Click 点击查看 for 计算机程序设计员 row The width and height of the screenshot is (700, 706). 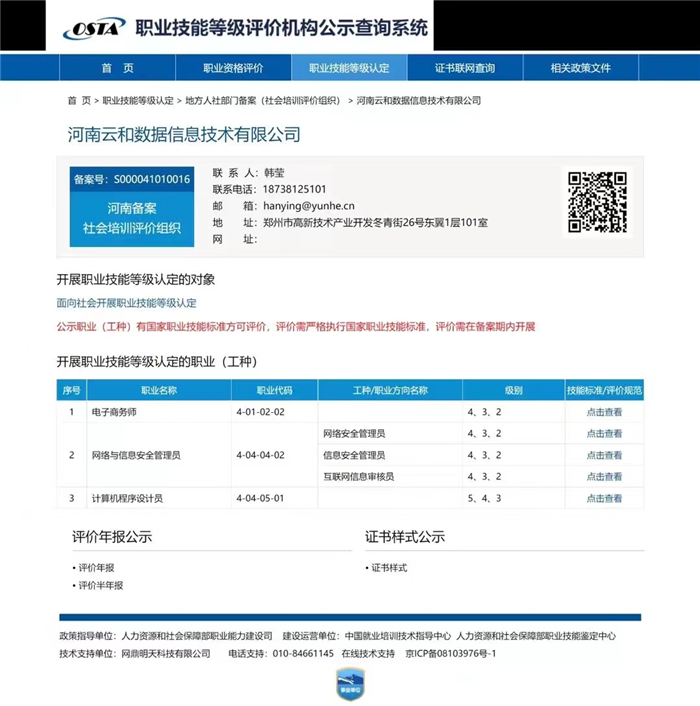tap(604, 498)
